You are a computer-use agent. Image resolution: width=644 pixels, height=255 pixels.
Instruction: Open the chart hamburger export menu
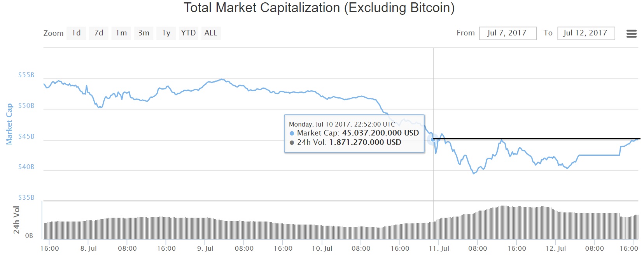[x=631, y=33]
